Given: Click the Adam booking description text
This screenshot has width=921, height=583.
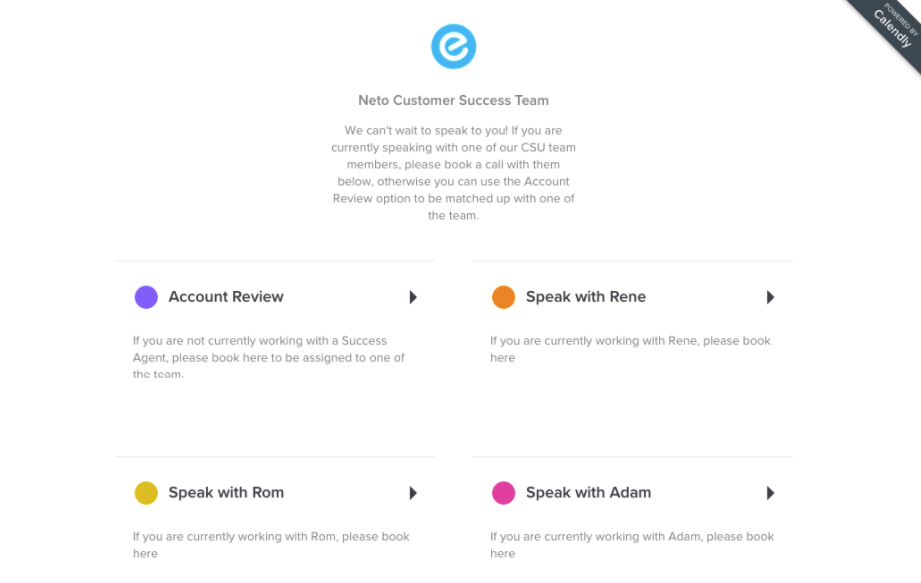Looking at the screenshot, I should (x=632, y=544).
